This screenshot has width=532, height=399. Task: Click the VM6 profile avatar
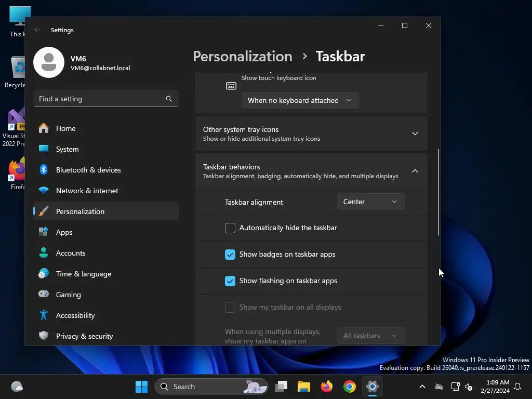49,62
